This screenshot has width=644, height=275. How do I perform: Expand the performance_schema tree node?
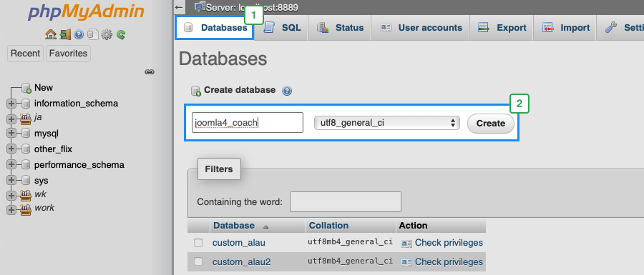point(11,165)
